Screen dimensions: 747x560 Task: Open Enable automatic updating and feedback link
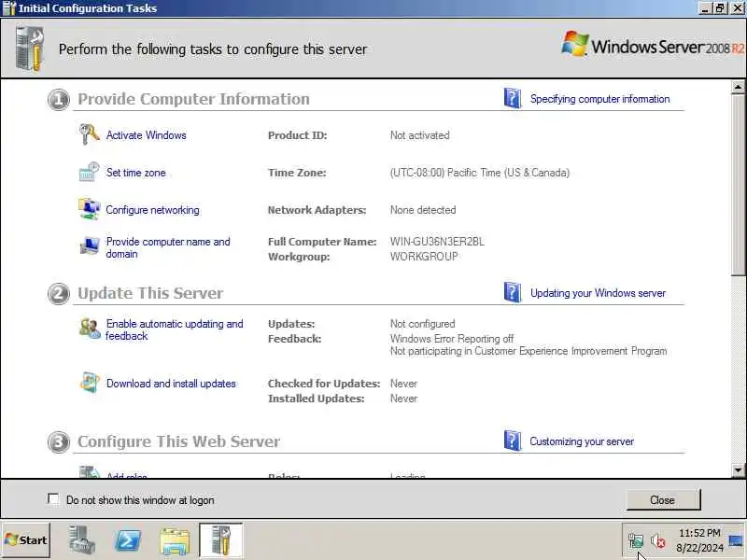pos(175,329)
